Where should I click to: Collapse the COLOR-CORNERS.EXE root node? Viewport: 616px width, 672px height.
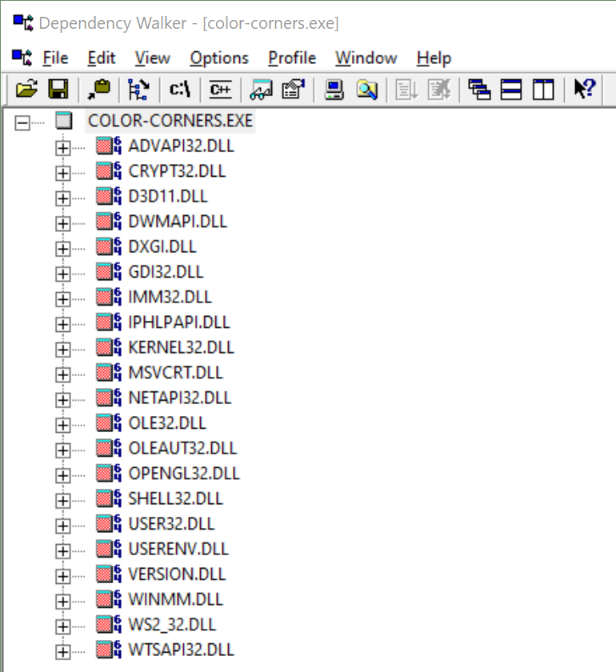point(22,123)
